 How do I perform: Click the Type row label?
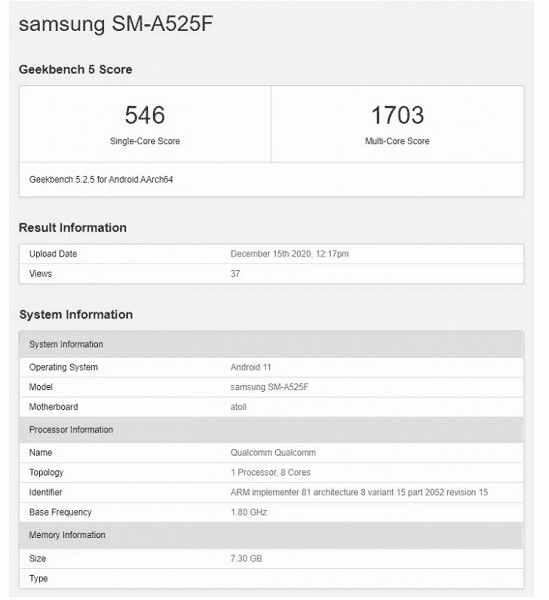coord(38,579)
